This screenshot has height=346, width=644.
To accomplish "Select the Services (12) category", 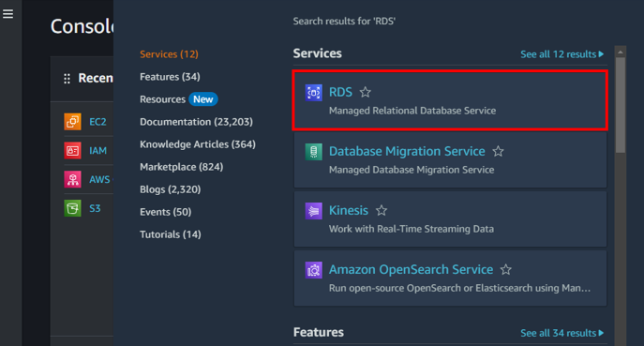I will [x=169, y=54].
